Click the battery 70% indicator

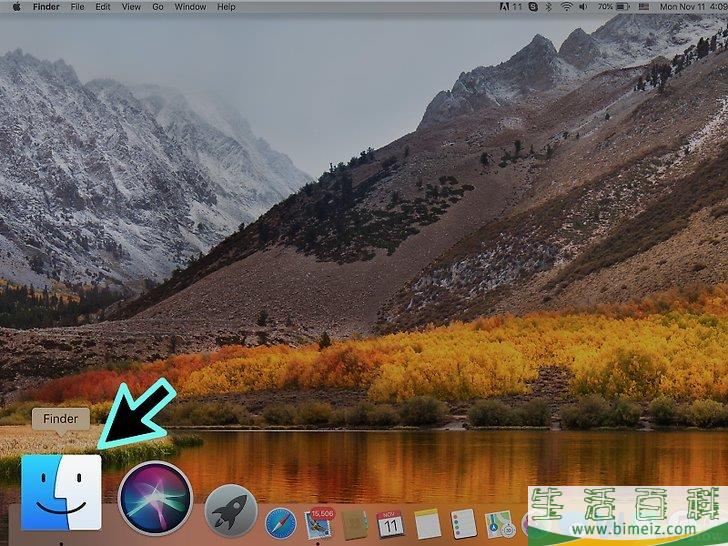[613, 6]
